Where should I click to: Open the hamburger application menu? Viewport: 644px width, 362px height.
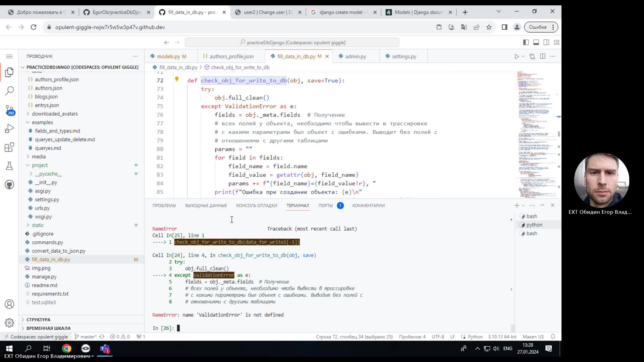[9, 56]
